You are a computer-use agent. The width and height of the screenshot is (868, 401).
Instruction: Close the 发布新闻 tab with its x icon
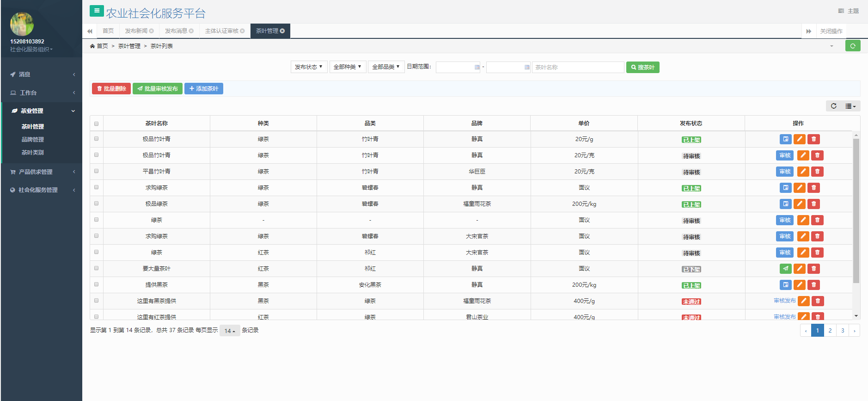click(x=152, y=31)
